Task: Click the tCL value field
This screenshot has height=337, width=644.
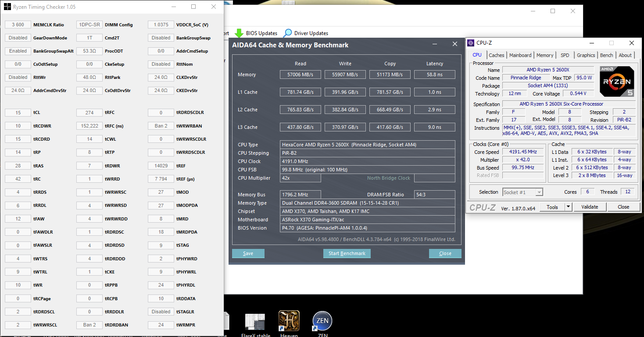Action: pos(18,113)
